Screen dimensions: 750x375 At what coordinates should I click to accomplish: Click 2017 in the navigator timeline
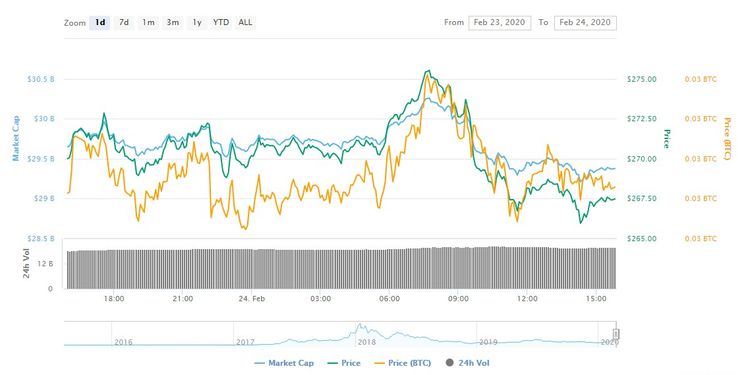245,342
